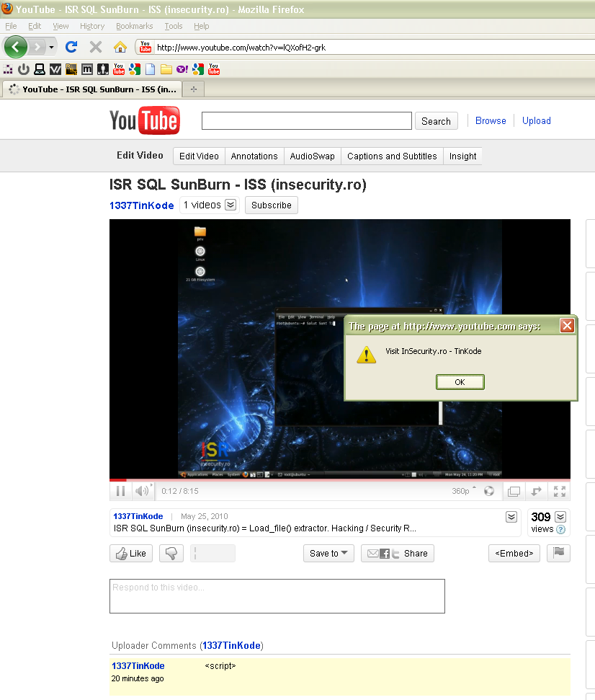The height and width of the screenshot is (700, 595).
Task: Open the Help menu
Action: coord(201,26)
